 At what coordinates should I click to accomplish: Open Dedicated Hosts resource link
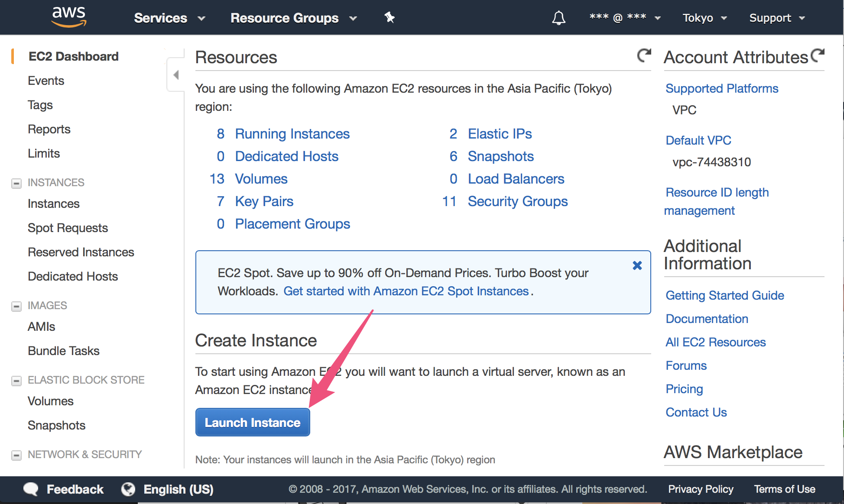pyautogui.click(x=287, y=156)
